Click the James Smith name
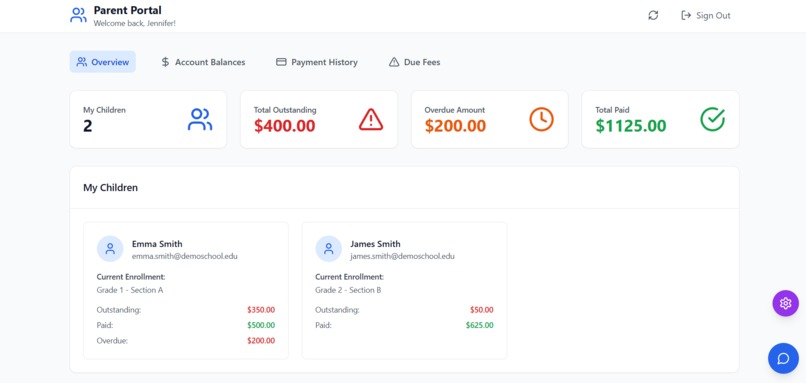Screen dimensions: 806x383 click(x=375, y=244)
